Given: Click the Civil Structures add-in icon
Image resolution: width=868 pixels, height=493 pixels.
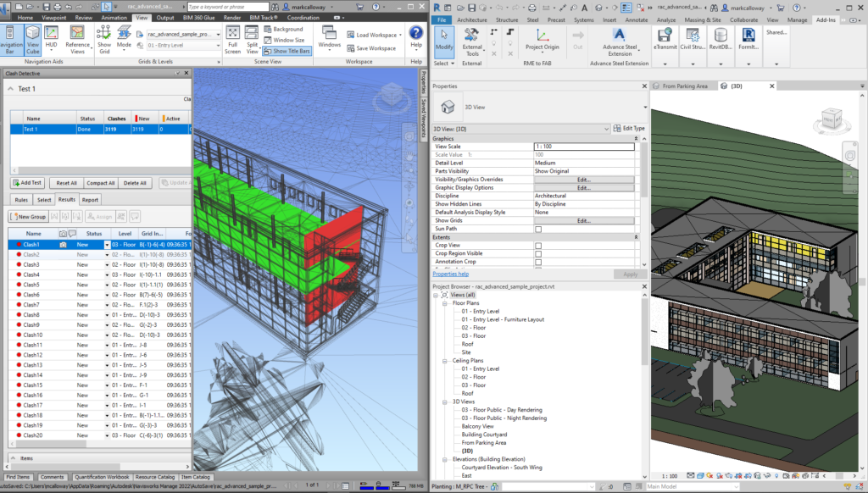Looking at the screenshot, I should (x=693, y=40).
